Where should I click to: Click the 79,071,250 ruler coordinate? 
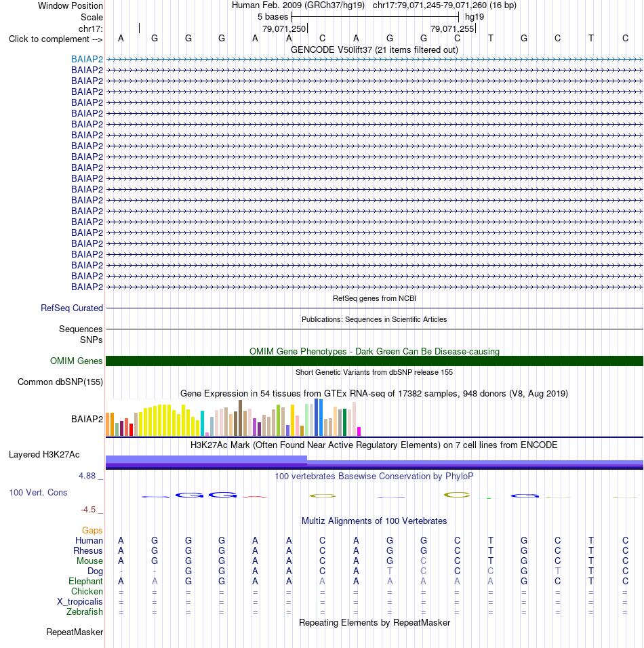pyautogui.click(x=284, y=29)
